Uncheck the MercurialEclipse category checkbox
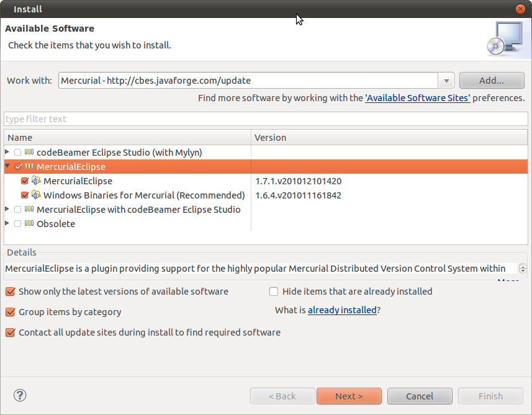The height and width of the screenshot is (415, 532). pos(18,166)
